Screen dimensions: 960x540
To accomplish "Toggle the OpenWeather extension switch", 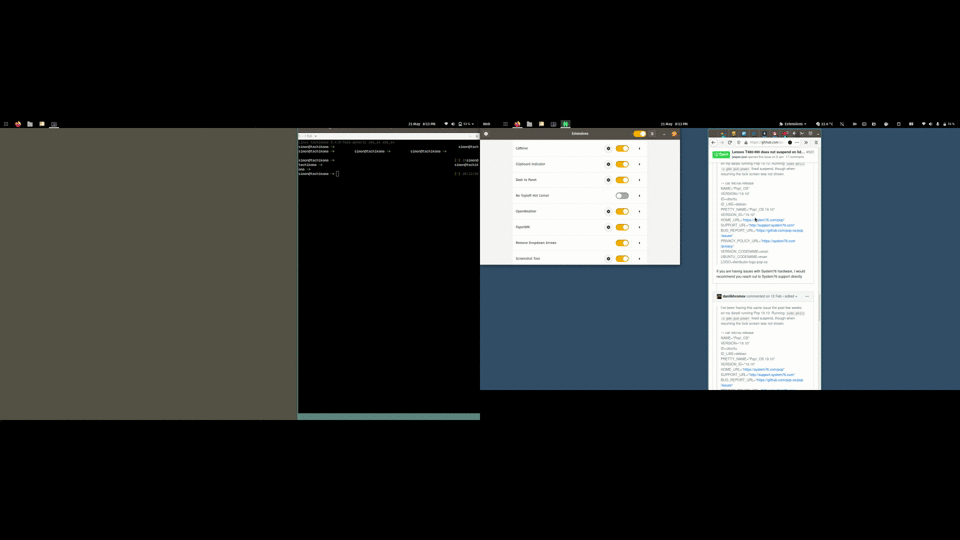I will click(622, 211).
